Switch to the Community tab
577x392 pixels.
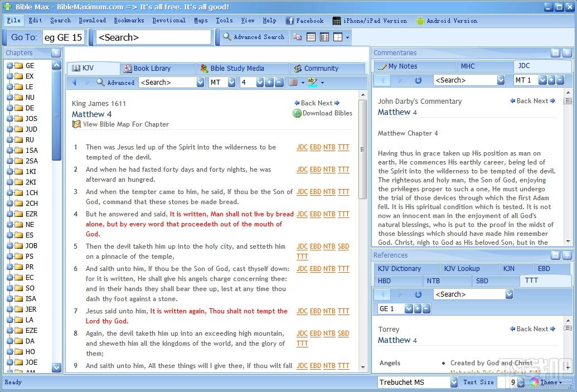coord(327,68)
